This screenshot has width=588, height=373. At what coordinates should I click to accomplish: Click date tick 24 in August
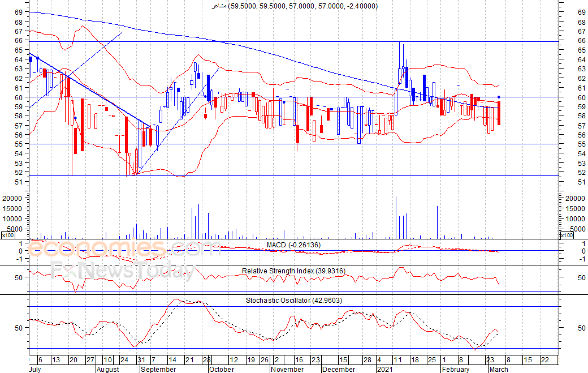pos(124,360)
